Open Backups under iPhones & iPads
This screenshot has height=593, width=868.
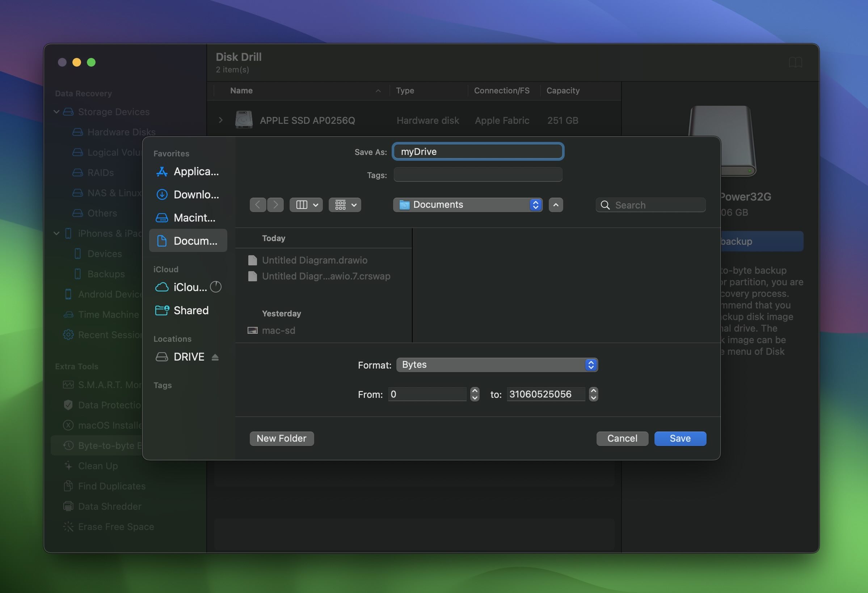[x=100, y=274]
